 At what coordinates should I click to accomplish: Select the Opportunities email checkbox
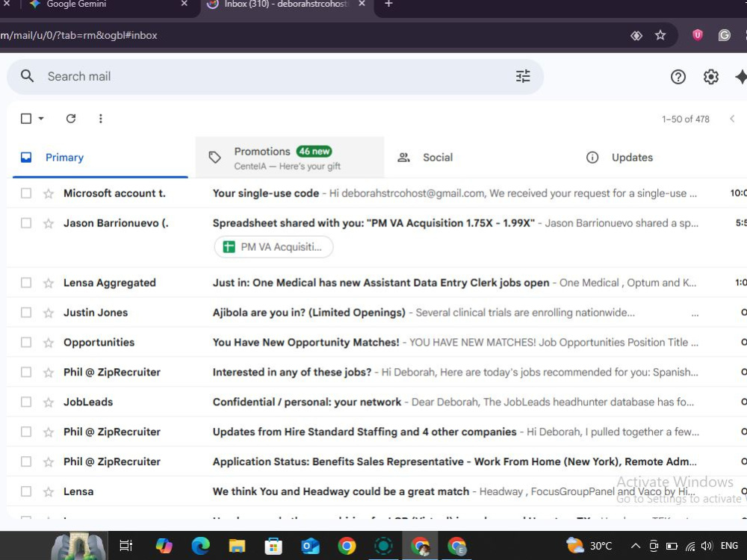pos(26,343)
